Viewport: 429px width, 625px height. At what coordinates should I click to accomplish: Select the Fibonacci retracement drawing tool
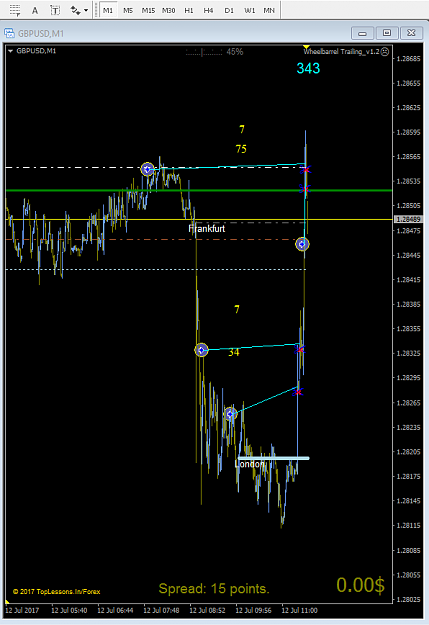(15, 10)
